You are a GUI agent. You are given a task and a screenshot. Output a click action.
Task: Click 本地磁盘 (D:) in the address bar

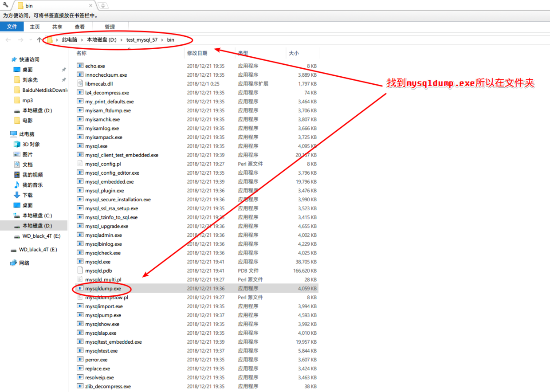point(102,40)
